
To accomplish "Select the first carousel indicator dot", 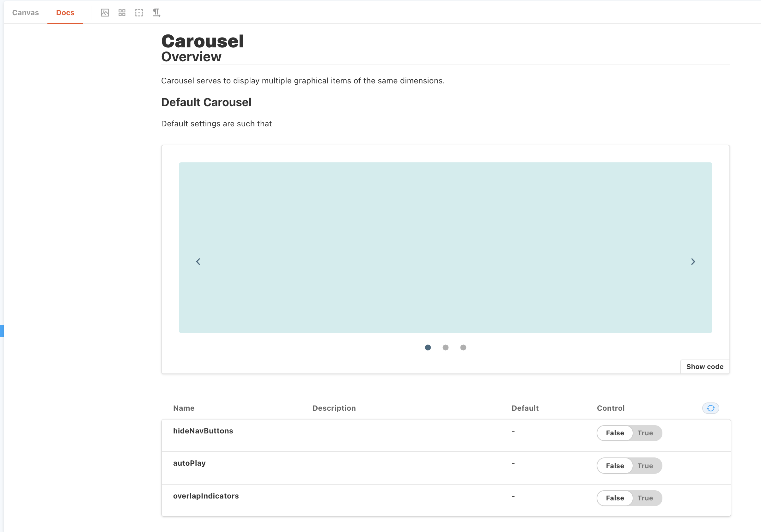I will (428, 348).
